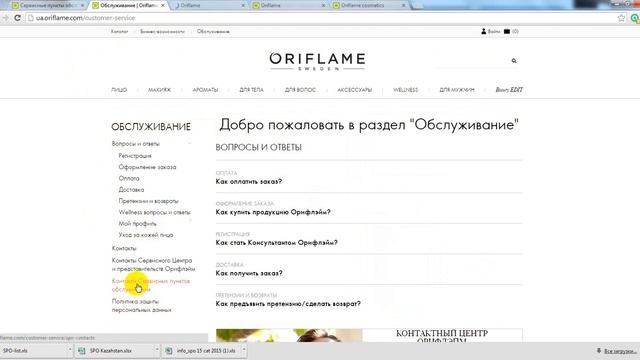Expand the SPO Kazahstan.xlsx download options arrow
This screenshot has height=360, width=640.
click(x=157, y=350)
